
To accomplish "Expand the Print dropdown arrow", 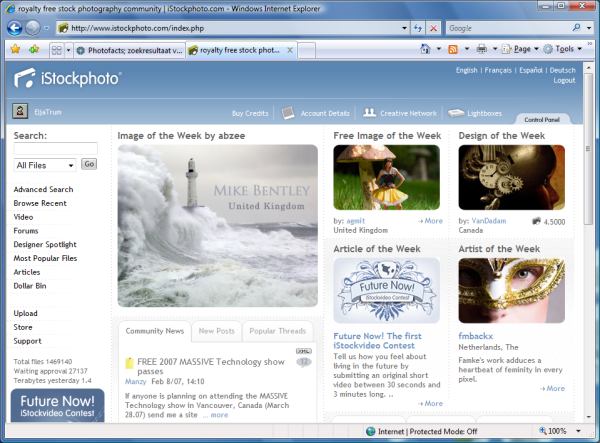I will click(x=495, y=49).
